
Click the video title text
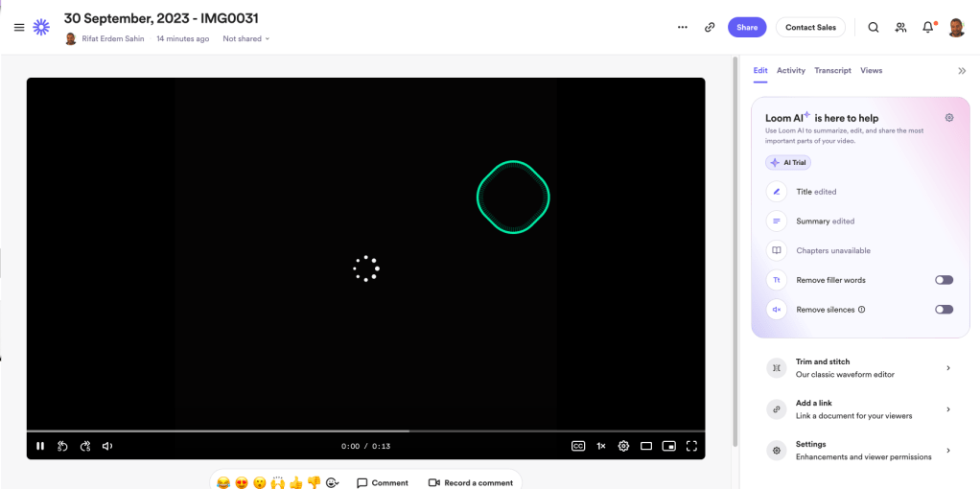coord(161,19)
